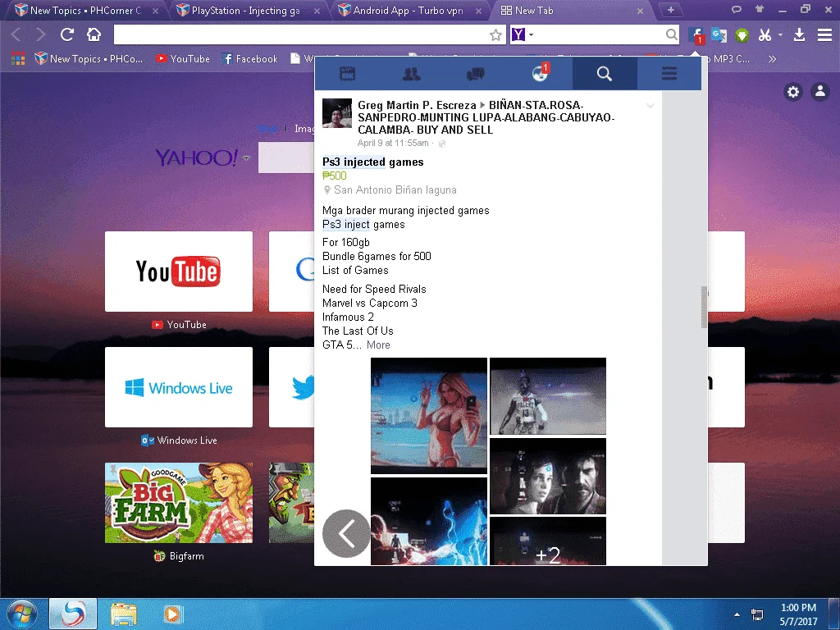Viewport: 840px width, 630px height.
Task: Open the YouTube bookmark in bookmarks bar
Action: (183, 59)
